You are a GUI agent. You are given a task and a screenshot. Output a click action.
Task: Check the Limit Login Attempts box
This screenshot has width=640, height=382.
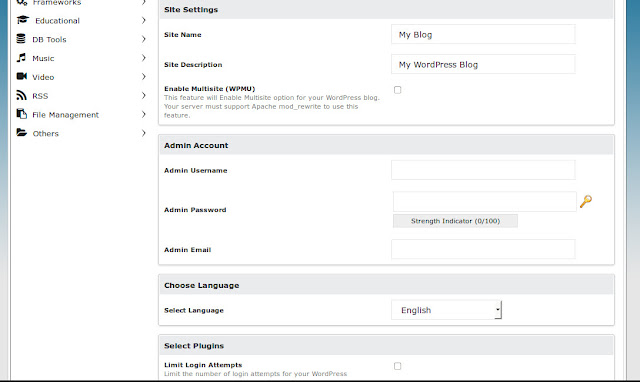(398, 366)
